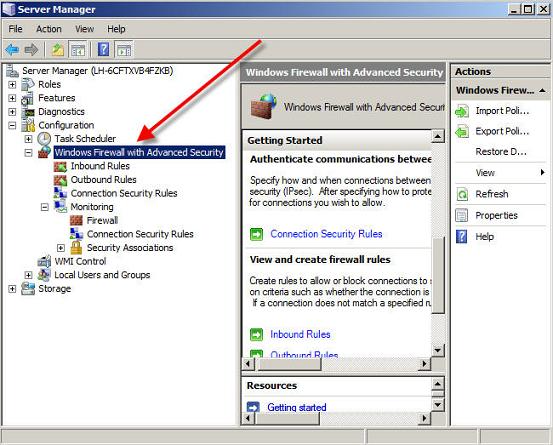This screenshot has width=553, height=445.
Task: Collapse the Configuration node
Action: pyautogui.click(x=12, y=125)
